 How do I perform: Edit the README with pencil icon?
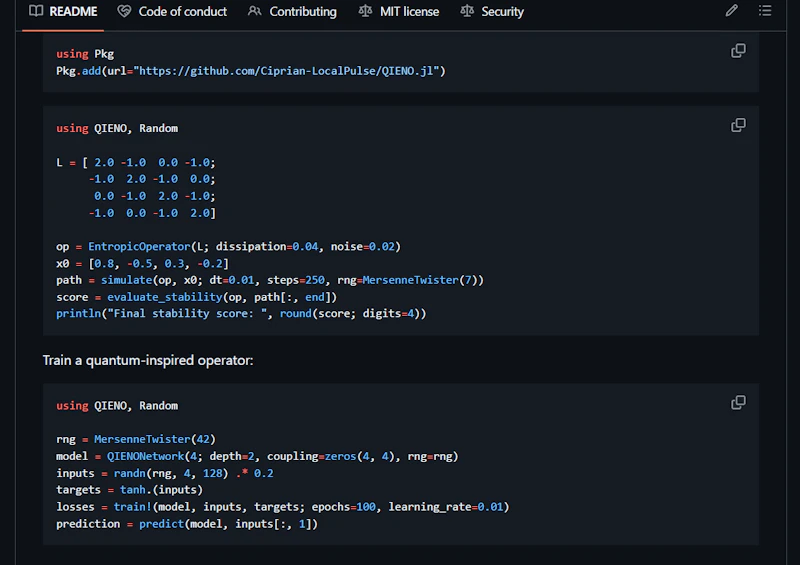[x=732, y=11]
